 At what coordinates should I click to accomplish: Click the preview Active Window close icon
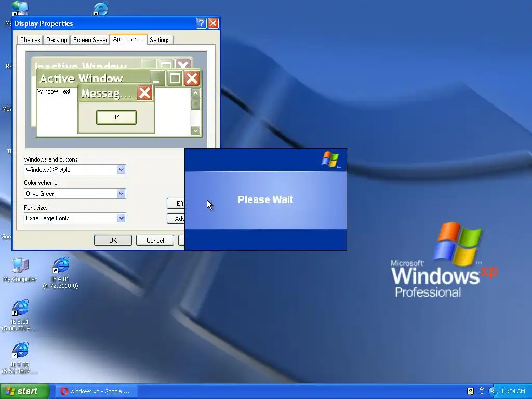pyautogui.click(x=192, y=78)
